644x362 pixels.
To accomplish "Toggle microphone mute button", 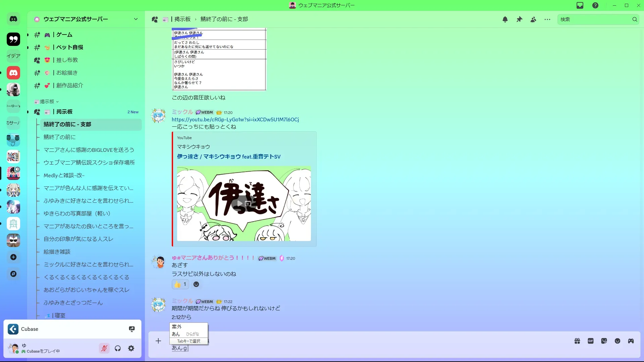I will [104, 348].
